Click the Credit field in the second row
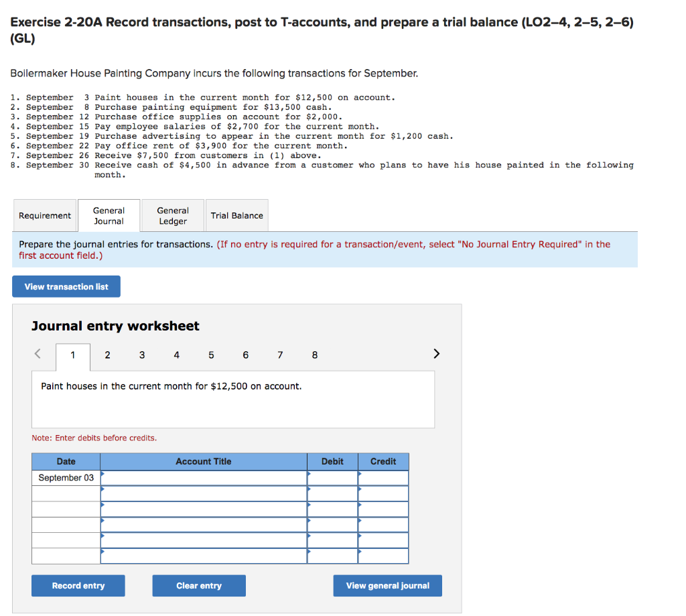686x616 pixels. [x=383, y=493]
